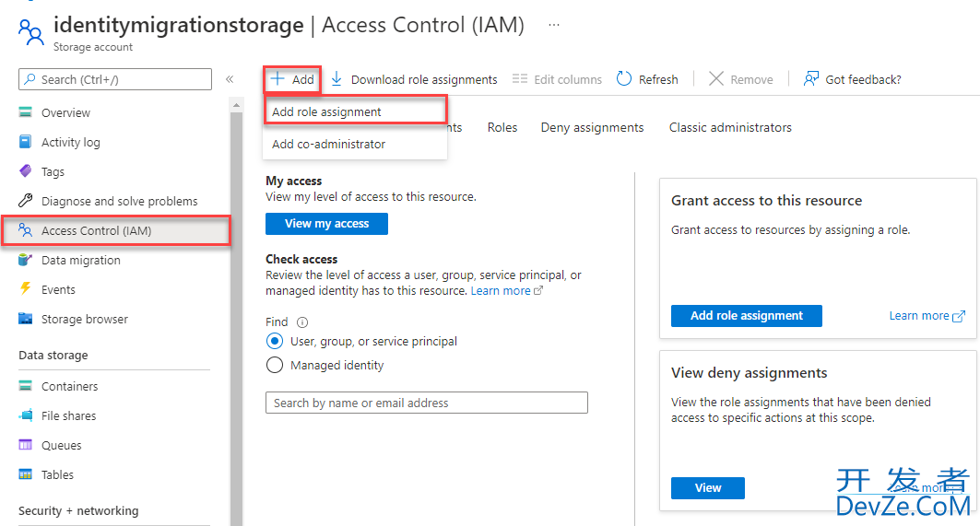Viewport: 980px width, 526px height.
Task: Focus the sidebar Search (Ctrl+/) field
Action: click(x=115, y=79)
